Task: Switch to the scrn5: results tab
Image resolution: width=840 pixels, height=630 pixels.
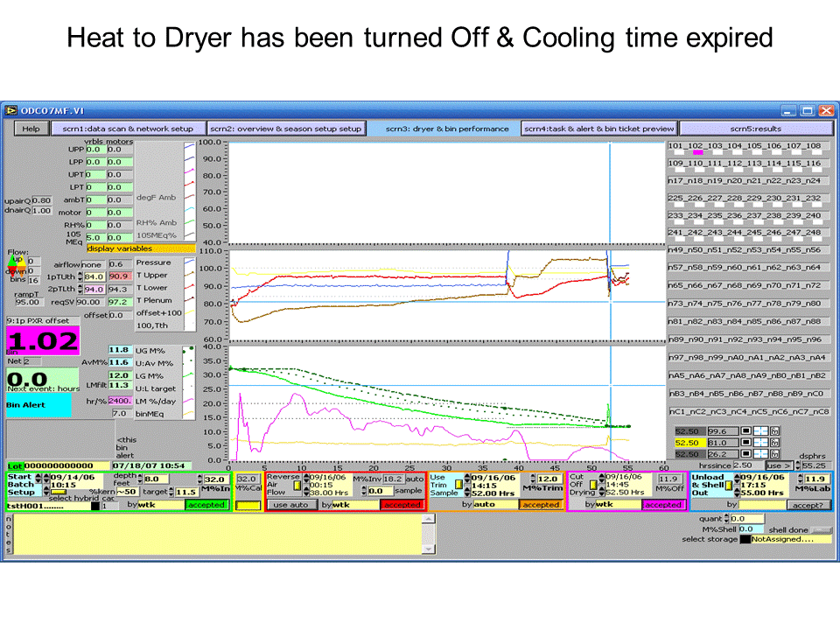Action: click(755, 129)
